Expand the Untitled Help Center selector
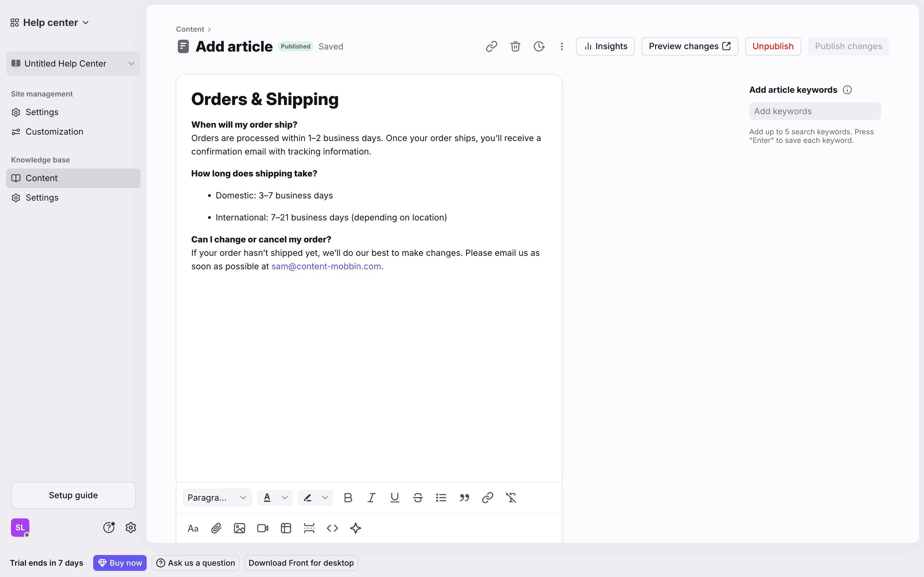Viewport: 924px width, 577px height. click(73, 64)
